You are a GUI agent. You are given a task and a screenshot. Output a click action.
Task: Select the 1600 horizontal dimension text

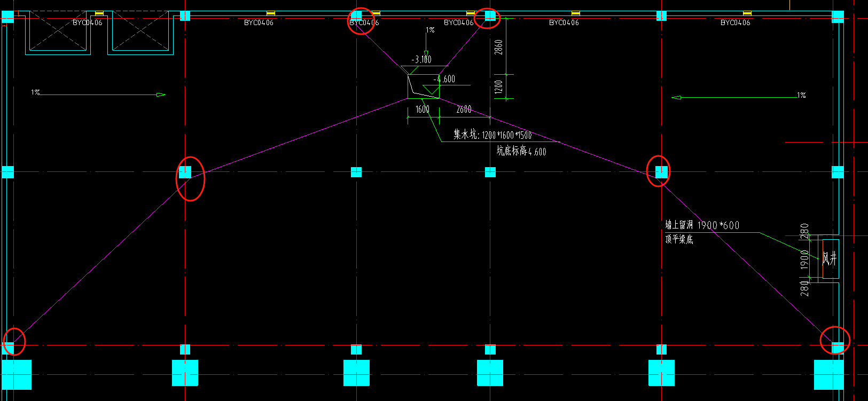[x=423, y=109]
